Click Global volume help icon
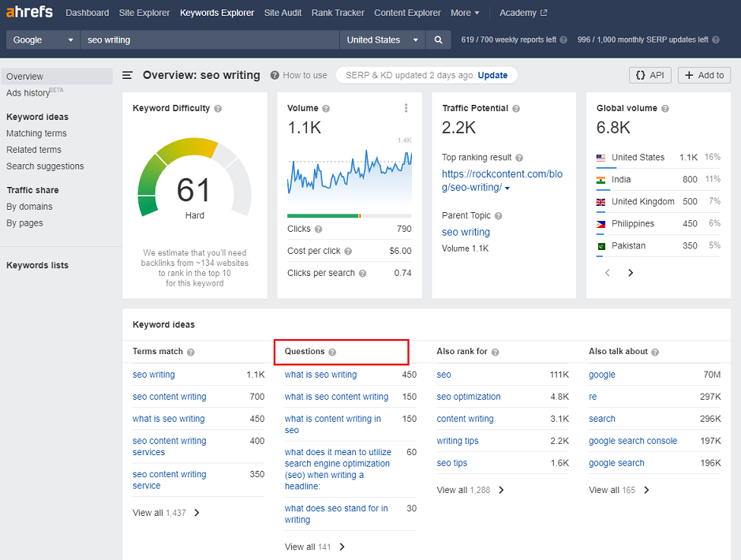741x560 pixels. click(665, 109)
